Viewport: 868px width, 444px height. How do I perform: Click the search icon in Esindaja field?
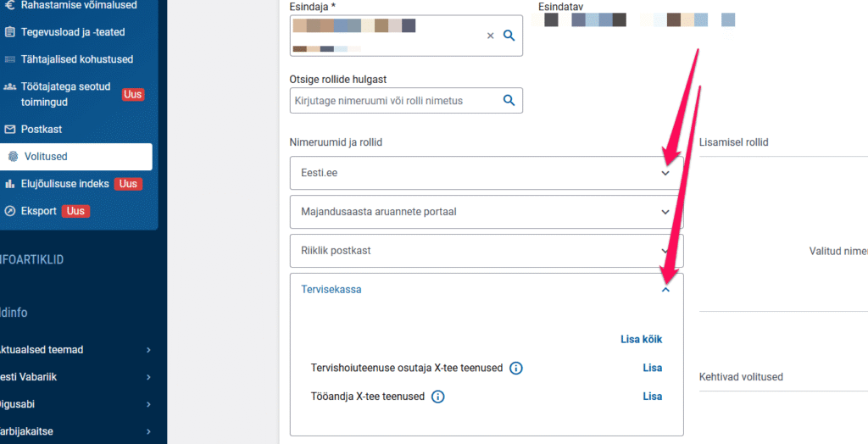[x=509, y=36]
